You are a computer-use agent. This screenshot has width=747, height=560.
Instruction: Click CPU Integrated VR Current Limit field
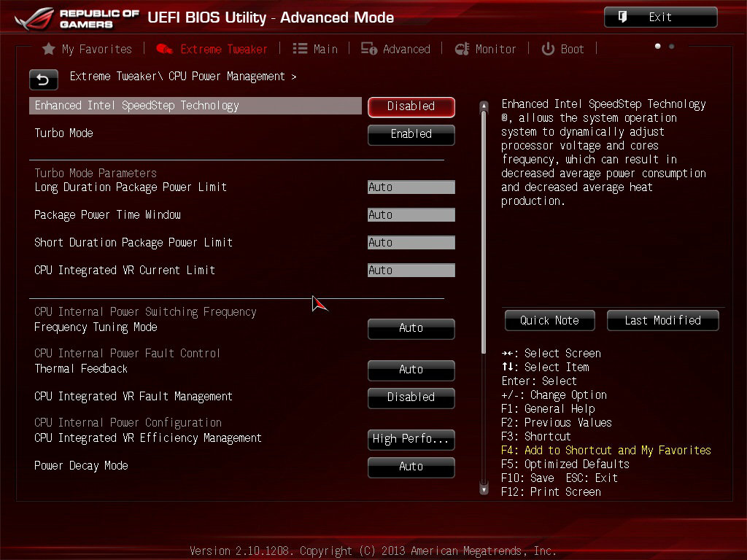[x=411, y=270]
